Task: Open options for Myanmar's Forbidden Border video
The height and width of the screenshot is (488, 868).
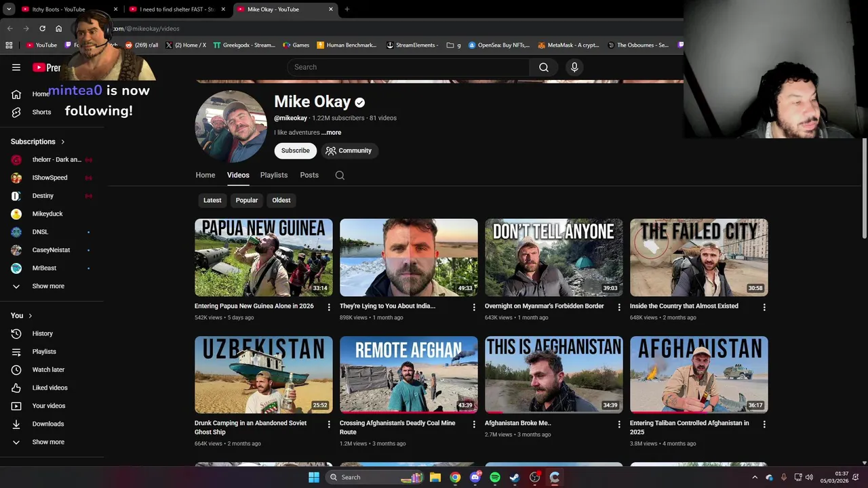Action: (x=619, y=307)
